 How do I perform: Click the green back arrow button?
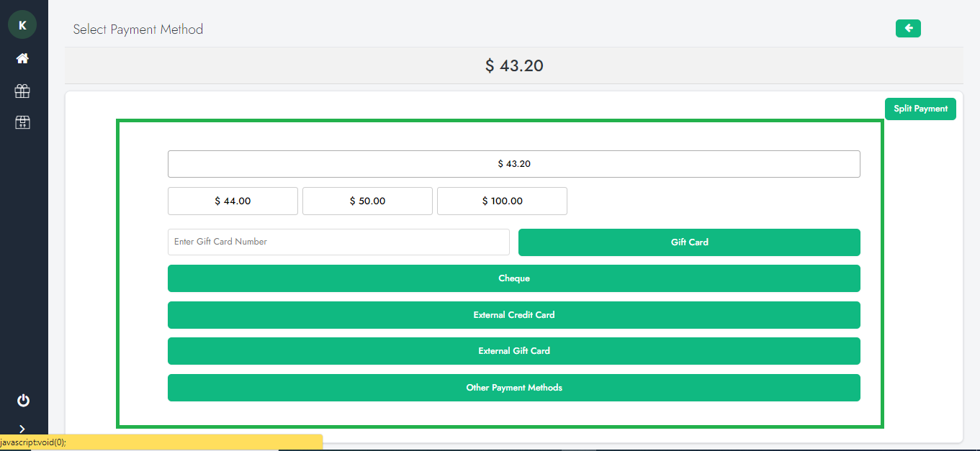pos(908,28)
